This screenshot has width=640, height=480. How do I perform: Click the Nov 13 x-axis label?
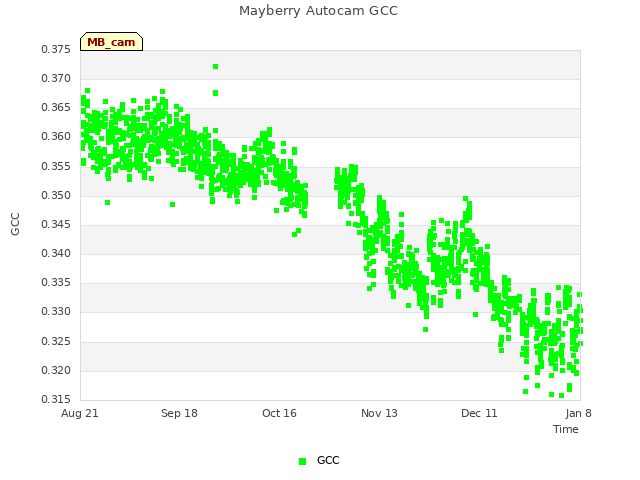(379, 413)
